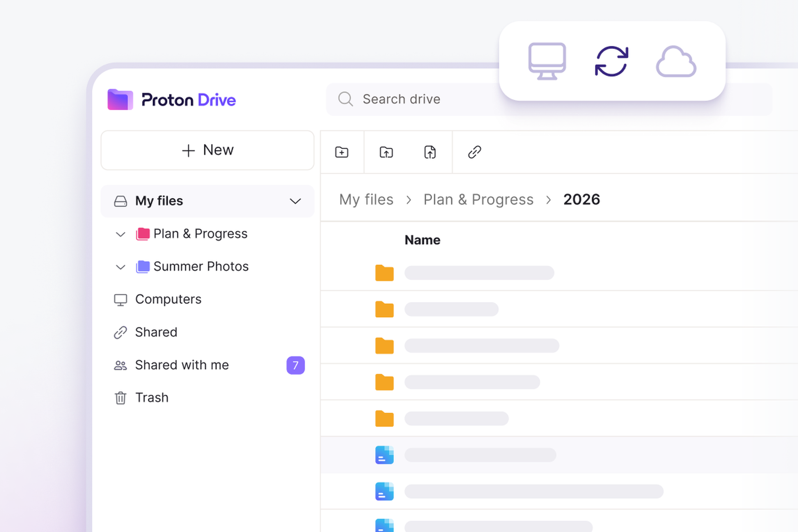Click the Shared with me badge 7
Image resolution: width=798 pixels, height=532 pixels.
tap(296, 365)
